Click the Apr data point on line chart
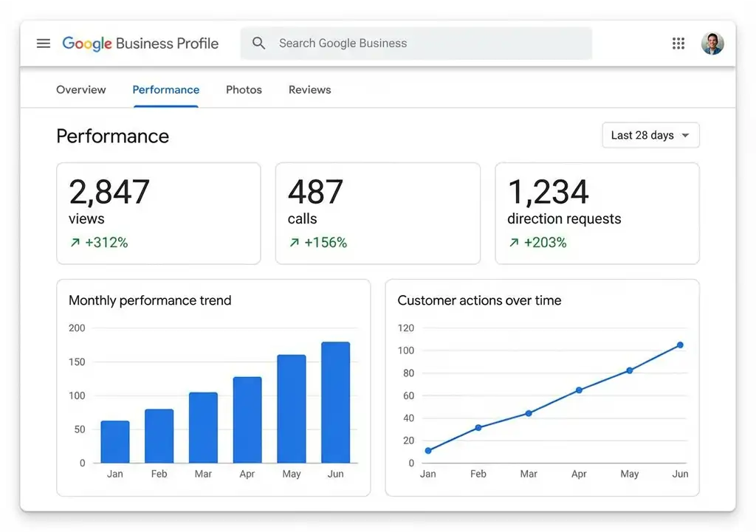756x532 pixels. [579, 390]
